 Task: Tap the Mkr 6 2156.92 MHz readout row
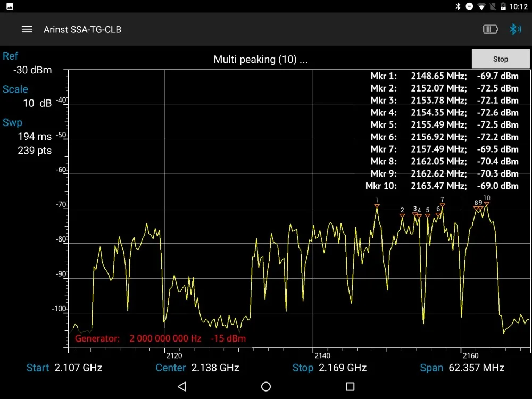(x=444, y=137)
